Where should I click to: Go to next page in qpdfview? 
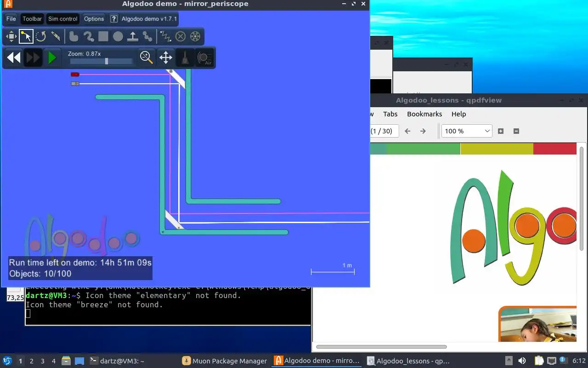(423, 131)
